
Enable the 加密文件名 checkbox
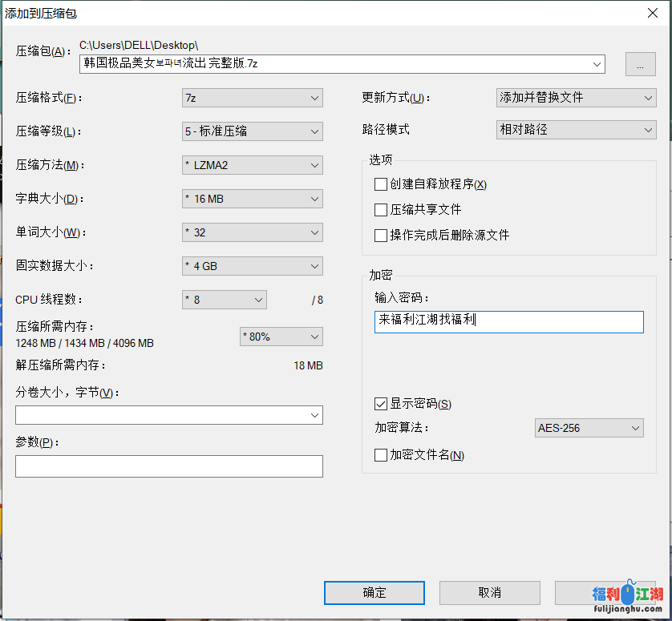pyautogui.click(x=381, y=455)
